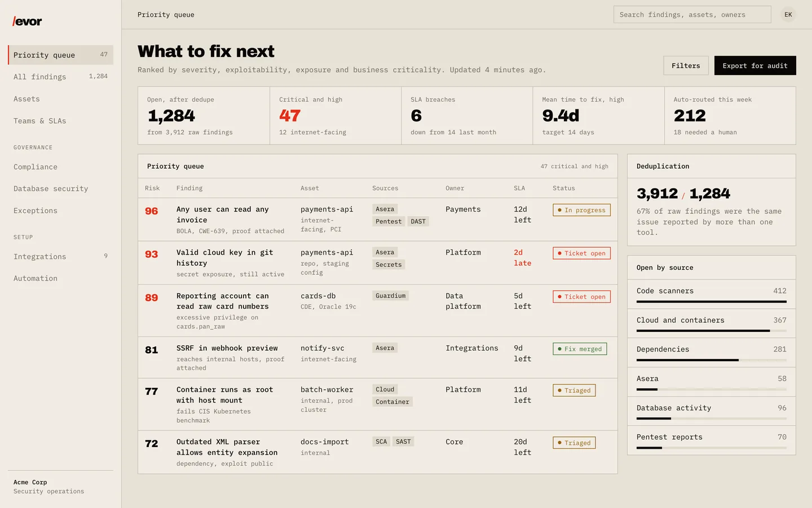
Task: Open 'SSRF in webhook preview' finding
Action: point(227,348)
